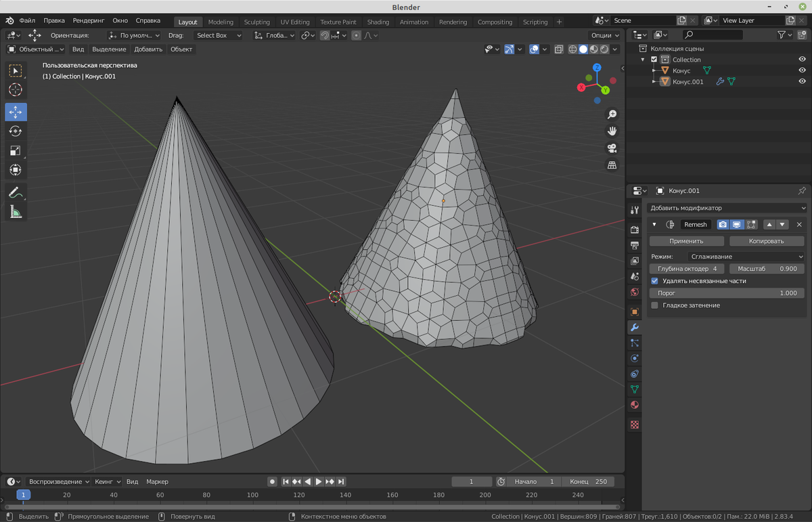Select the 3D Cursor tool
This screenshot has height=522, width=812.
(16, 90)
